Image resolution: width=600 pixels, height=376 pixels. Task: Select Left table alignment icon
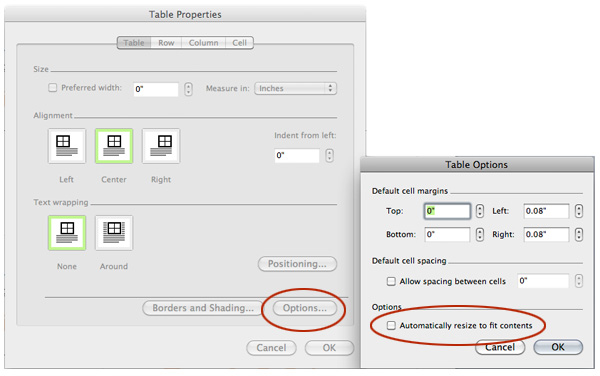(x=67, y=146)
